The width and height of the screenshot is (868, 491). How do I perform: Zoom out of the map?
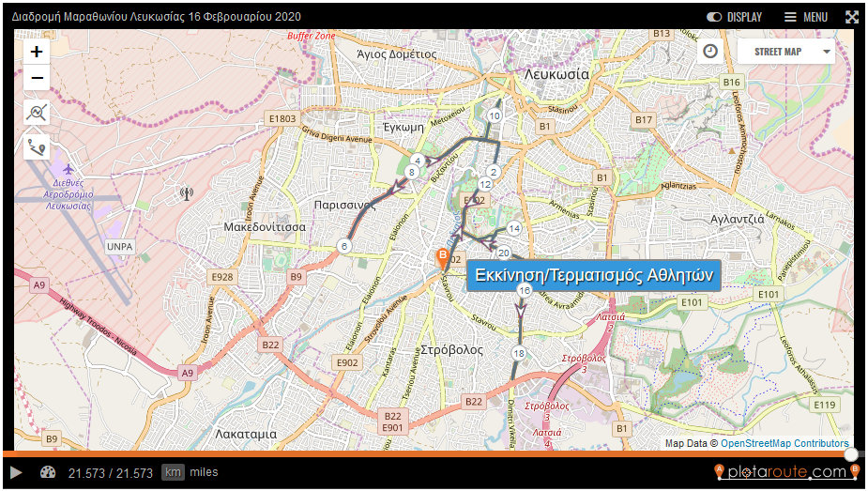37,78
